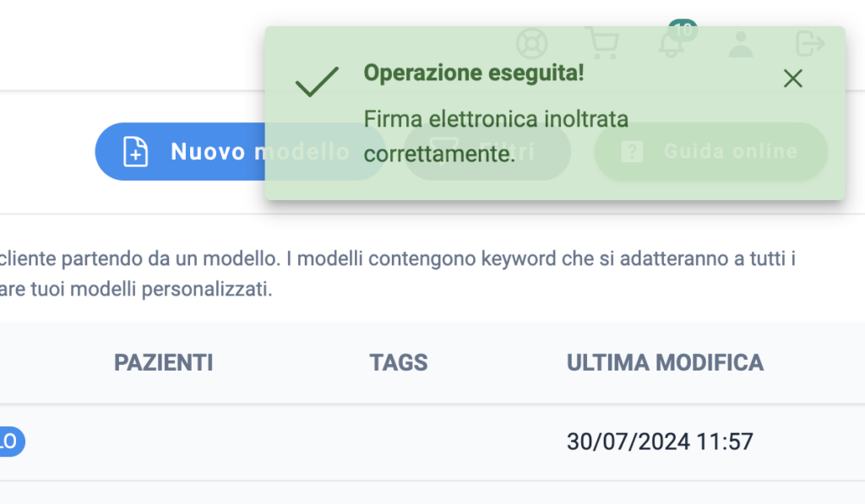Open the support lifebuoy icon
Viewport: 865px width, 504px height.
point(532,44)
